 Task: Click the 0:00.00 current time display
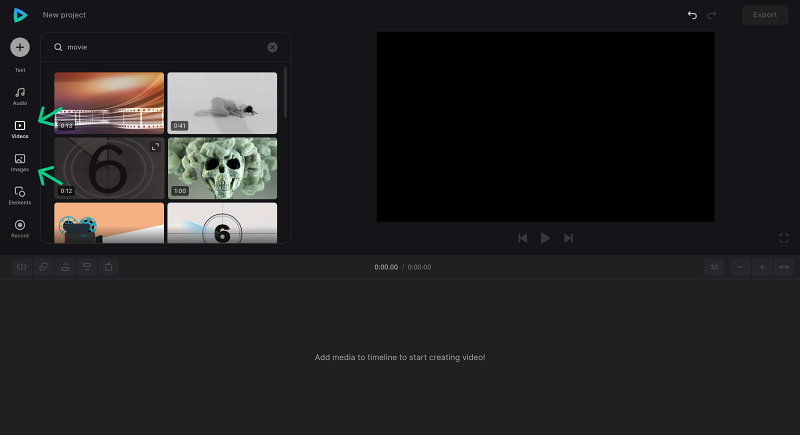tap(386, 267)
